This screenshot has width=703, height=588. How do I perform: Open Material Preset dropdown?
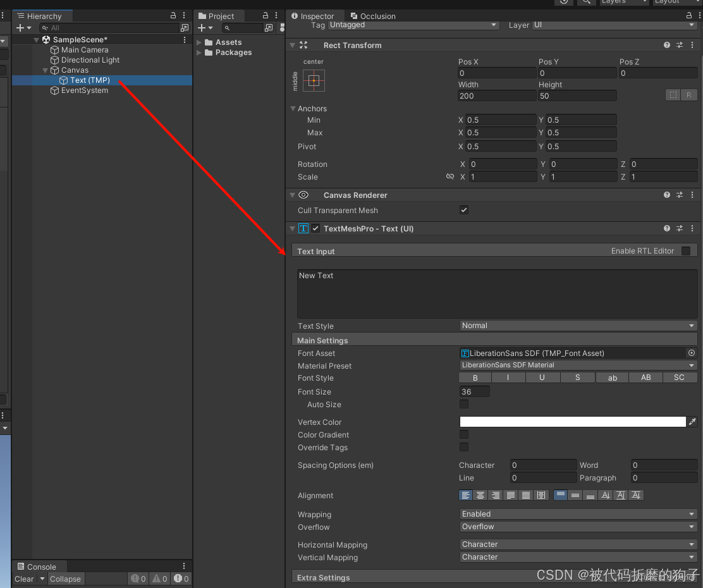pyautogui.click(x=578, y=365)
